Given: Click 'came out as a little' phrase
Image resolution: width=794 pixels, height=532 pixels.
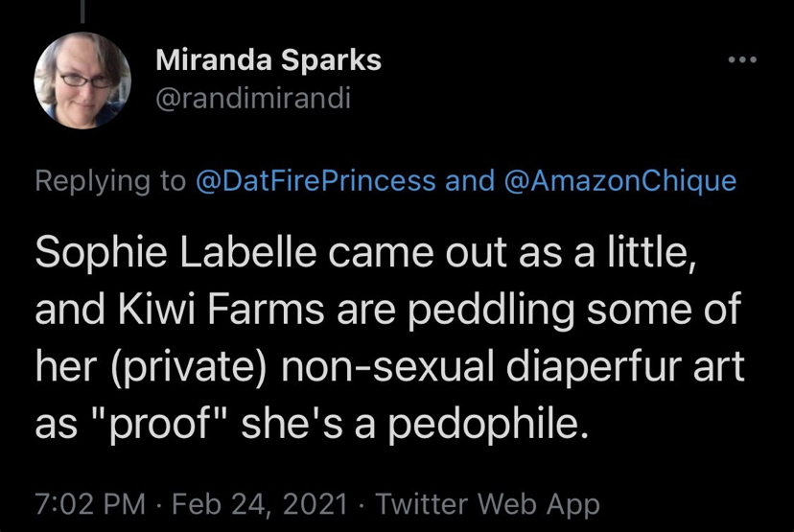Looking at the screenshot, I should (512, 252).
